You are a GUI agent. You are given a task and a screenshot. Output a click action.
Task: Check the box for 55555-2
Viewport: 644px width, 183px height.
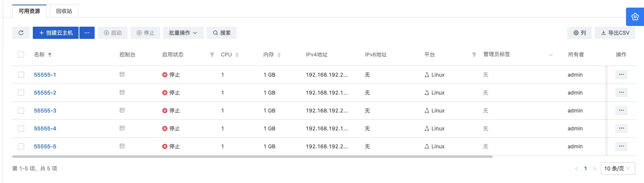point(21,93)
